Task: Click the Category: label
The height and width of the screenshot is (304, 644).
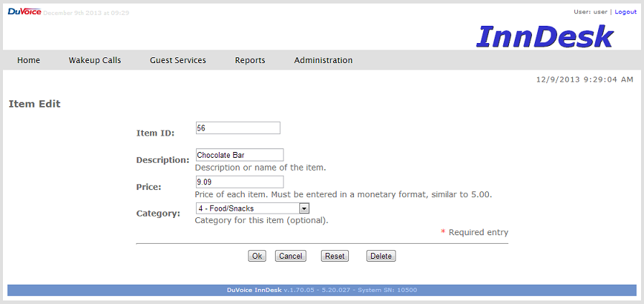Action: pos(158,214)
